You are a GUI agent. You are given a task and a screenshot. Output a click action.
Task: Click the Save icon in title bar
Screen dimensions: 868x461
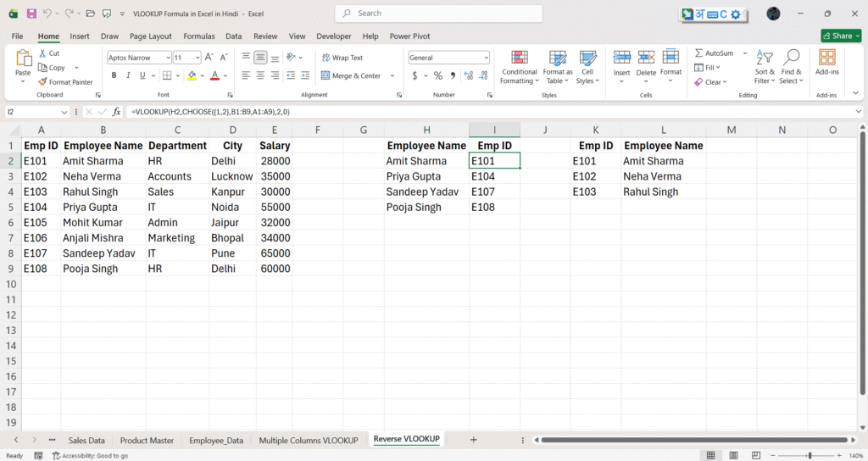(31, 14)
